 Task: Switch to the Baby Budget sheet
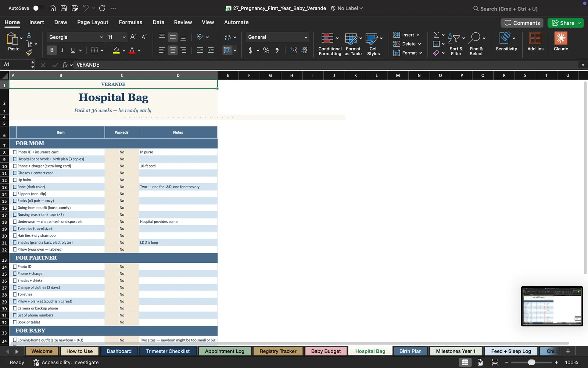click(326, 351)
